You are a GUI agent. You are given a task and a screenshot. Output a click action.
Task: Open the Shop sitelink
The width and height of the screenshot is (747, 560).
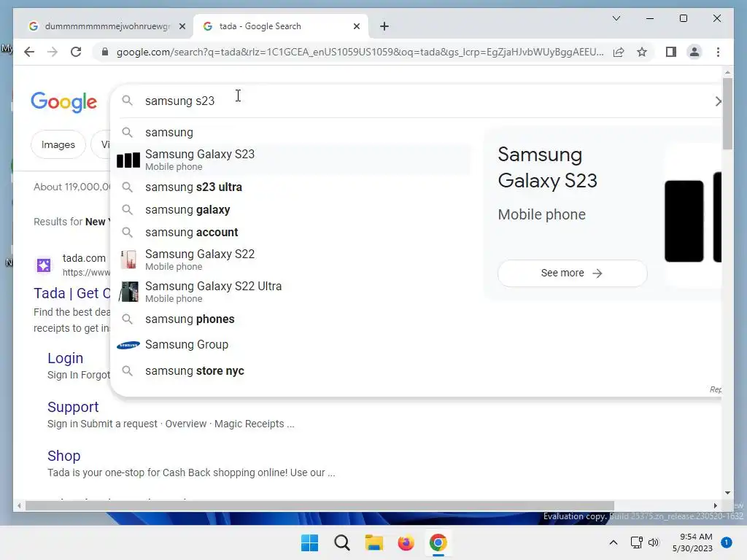click(64, 456)
